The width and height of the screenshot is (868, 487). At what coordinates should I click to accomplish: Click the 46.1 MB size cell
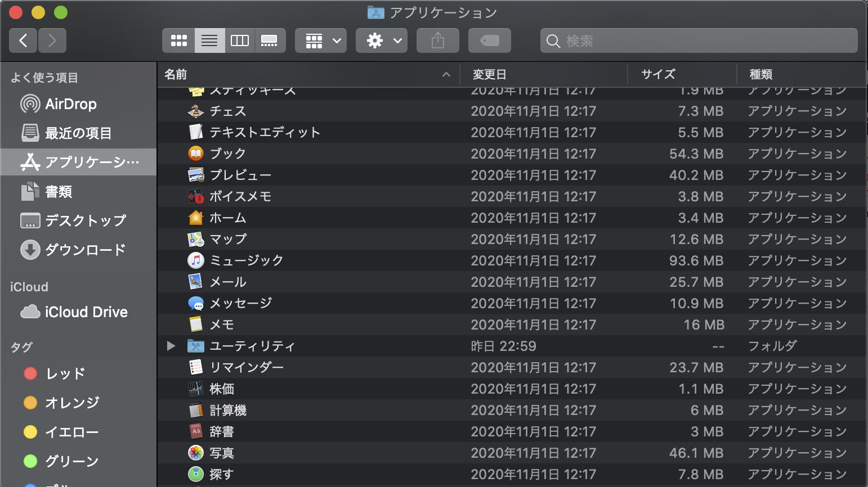[x=696, y=453]
